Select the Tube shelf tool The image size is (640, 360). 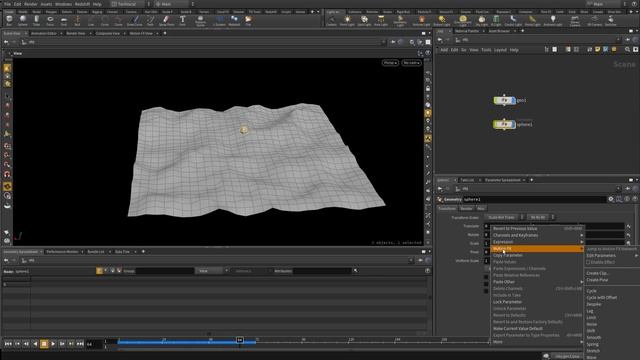(36, 20)
